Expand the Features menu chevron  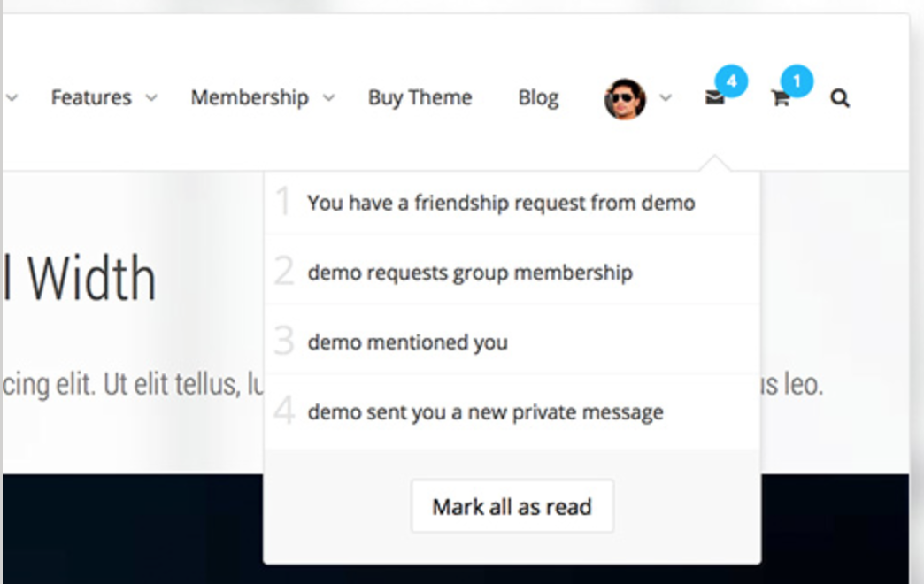[x=151, y=98]
